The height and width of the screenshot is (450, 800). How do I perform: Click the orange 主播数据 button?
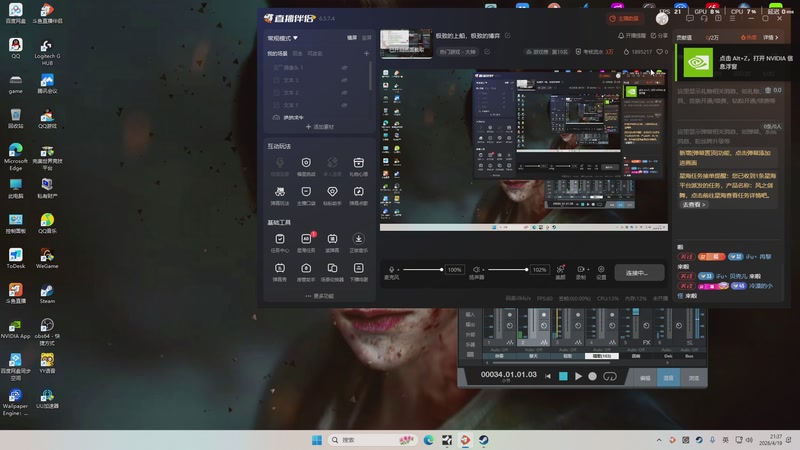coord(624,18)
